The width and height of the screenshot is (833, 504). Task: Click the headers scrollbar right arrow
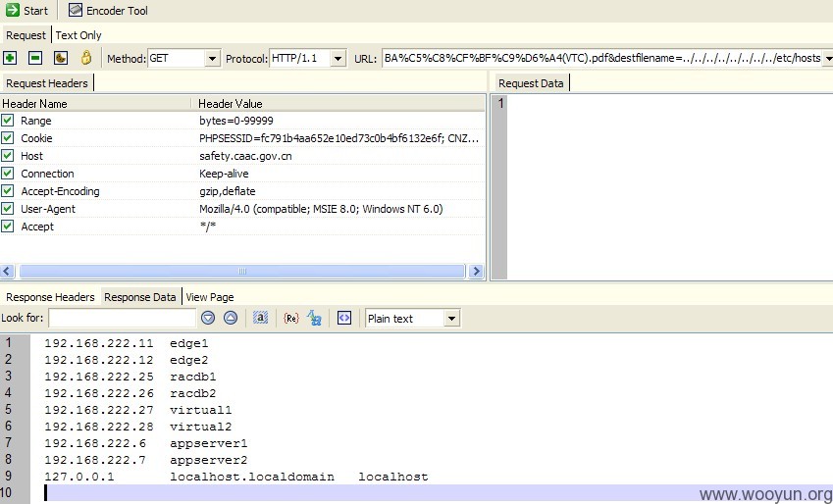[476, 272]
